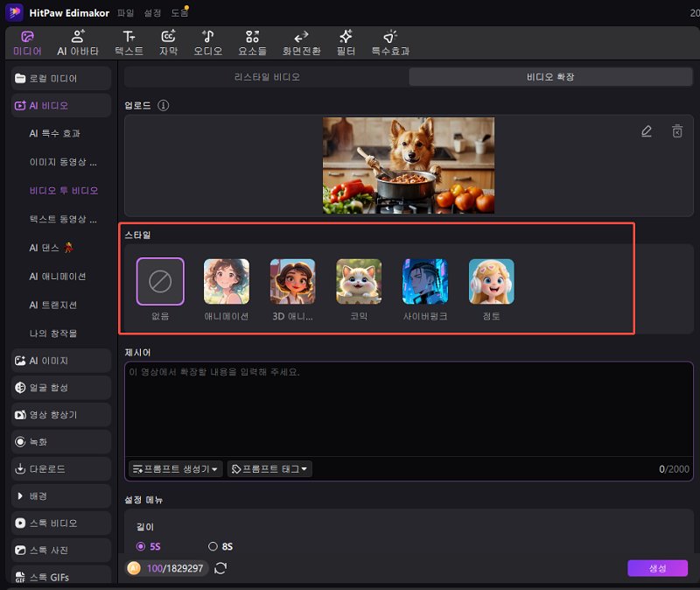Click the AI credits coin icon
This screenshot has height=590, width=700.
coord(134,568)
